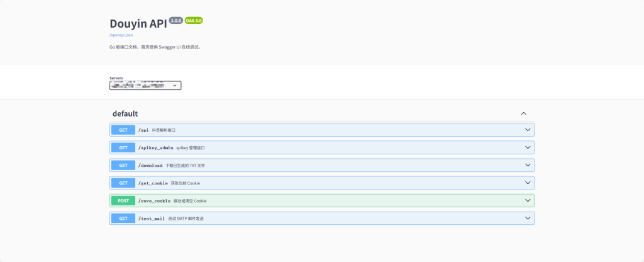Click the /test_mail path text
644x262 pixels.
[151, 218]
